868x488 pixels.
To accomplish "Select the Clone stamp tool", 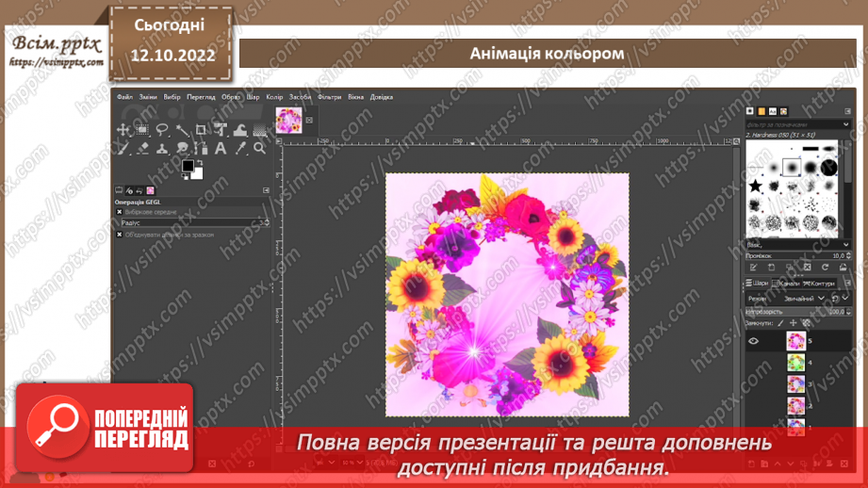I will pos(162,148).
